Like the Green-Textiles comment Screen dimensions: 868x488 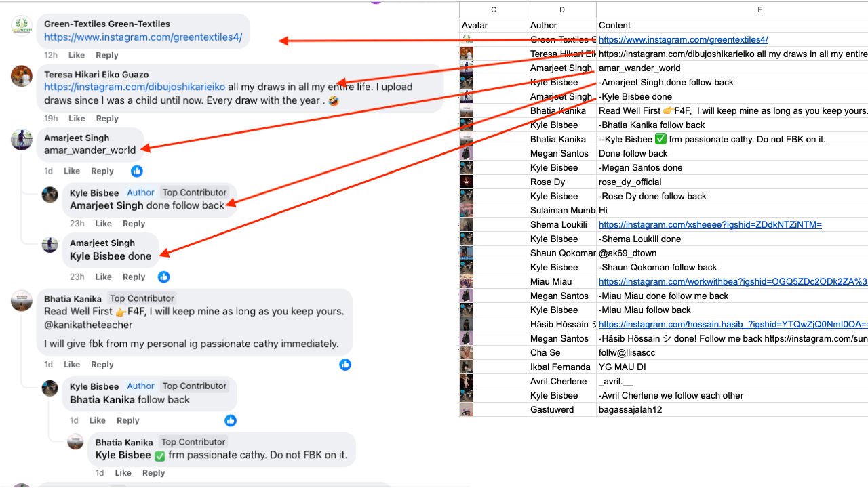(x=77, y=55)
